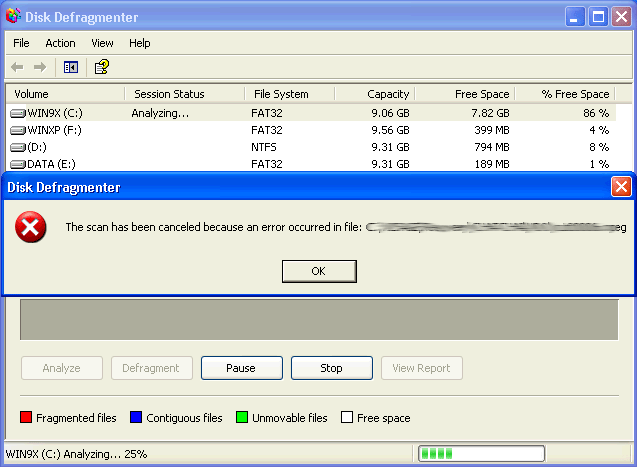
Task: Maximize the Disk Defragmenter main window
Action: (x=598, y=17)
